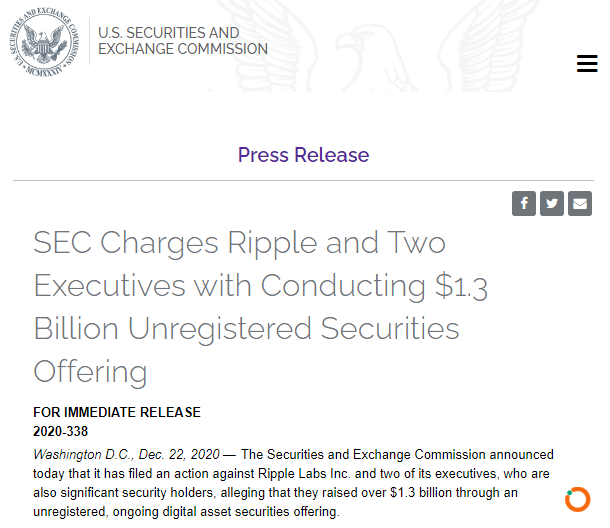Click the release number 2020-338
Screen dimensions: 610x528
[60, 432]
